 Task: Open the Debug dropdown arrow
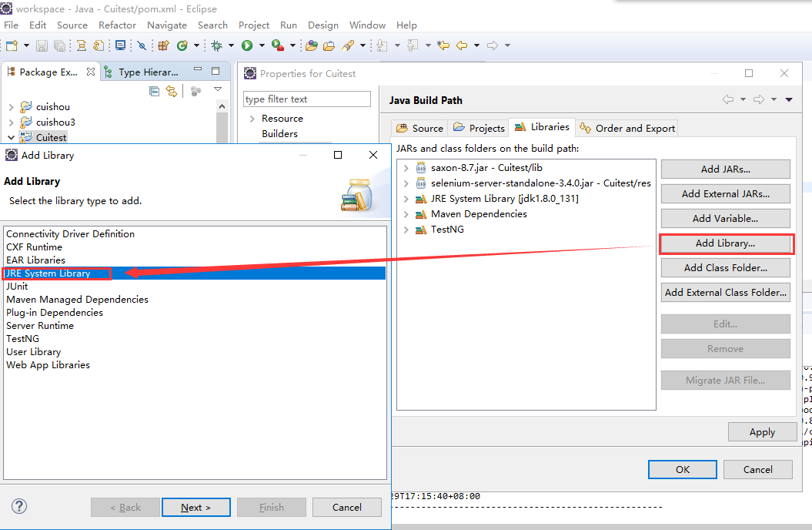click(x=231, y=45)
